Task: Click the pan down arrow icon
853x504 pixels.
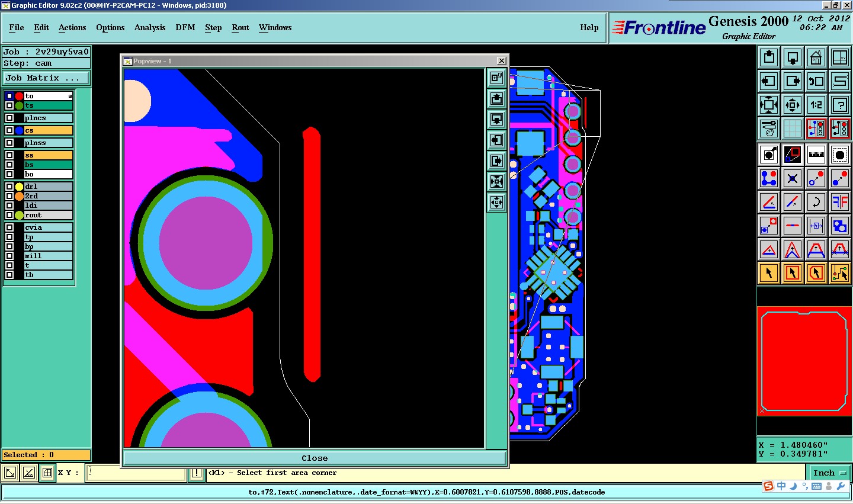Action: point(793,57)
